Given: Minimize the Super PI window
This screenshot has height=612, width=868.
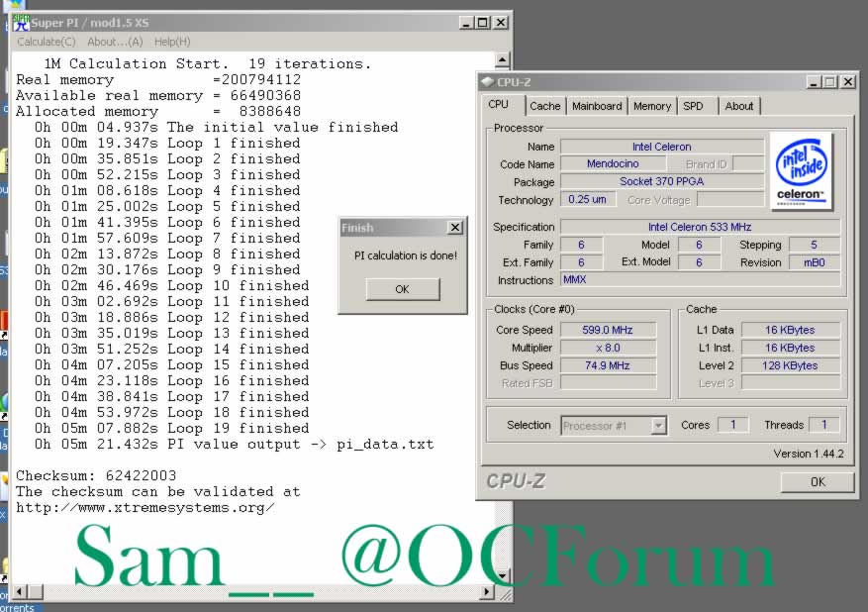Looking at the screenshot, I should point(466,23).
